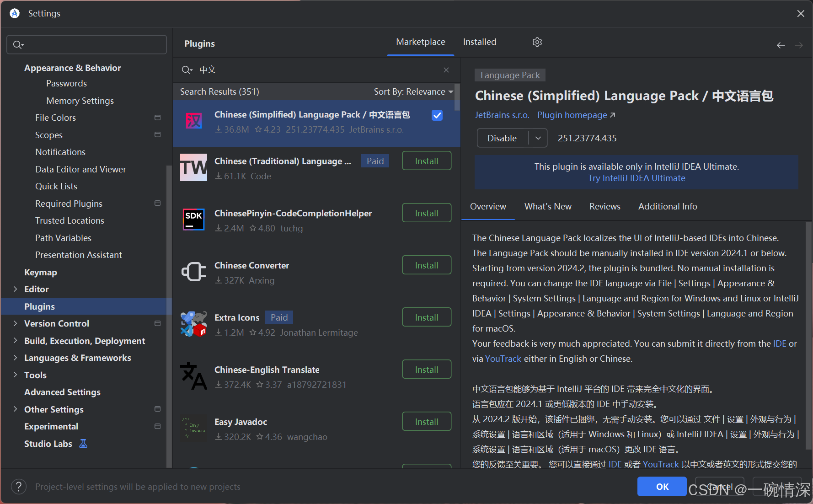This screenshot has width=813, height=504.
Task: Click the Chinese-English Translate plugin icon
Action: point(193,376)
